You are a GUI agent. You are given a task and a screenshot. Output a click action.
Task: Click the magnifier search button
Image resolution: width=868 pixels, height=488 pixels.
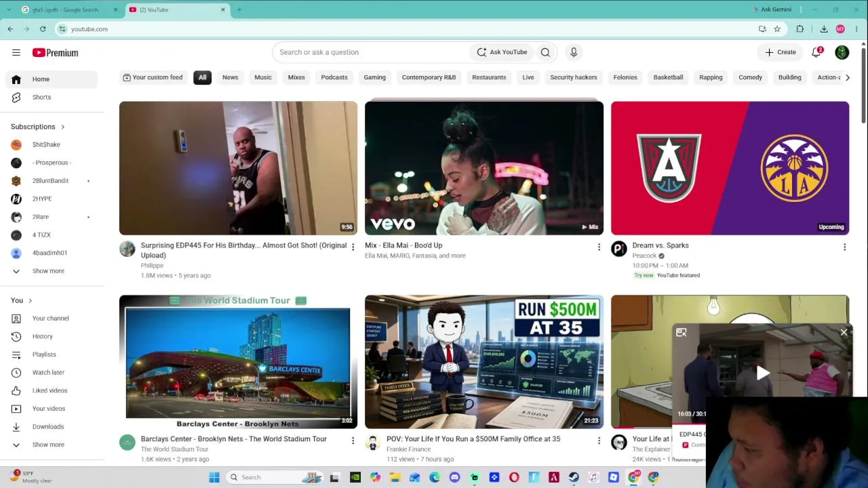(545, 52)
